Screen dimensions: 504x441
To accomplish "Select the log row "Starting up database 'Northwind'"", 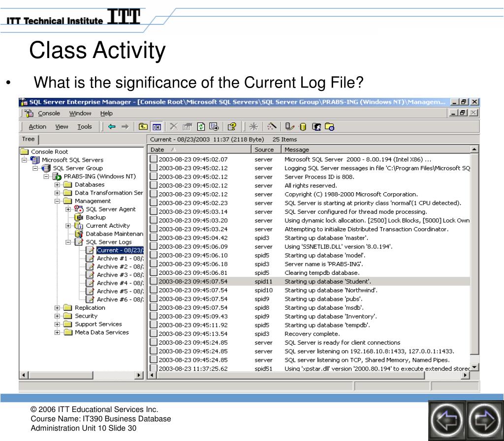I will point(309,290).
